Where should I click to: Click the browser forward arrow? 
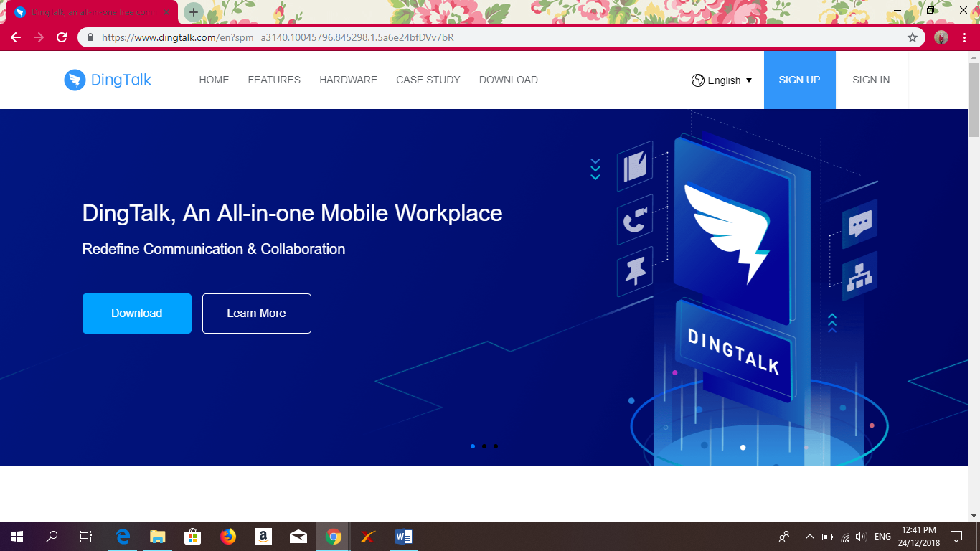tap(39, 37)
